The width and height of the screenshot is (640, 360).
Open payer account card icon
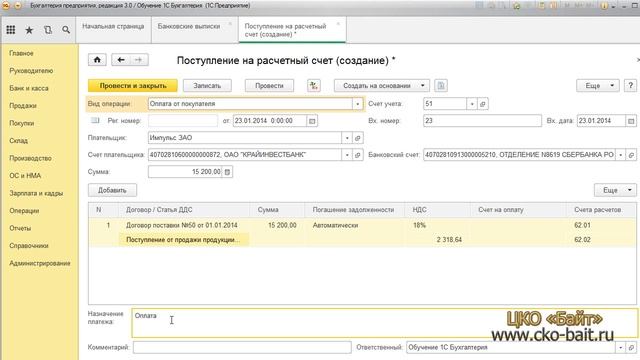tap(358, 155)
